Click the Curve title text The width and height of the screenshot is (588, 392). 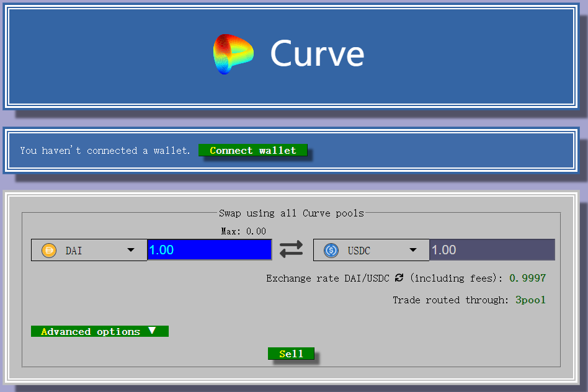click(x=317, y=53)
